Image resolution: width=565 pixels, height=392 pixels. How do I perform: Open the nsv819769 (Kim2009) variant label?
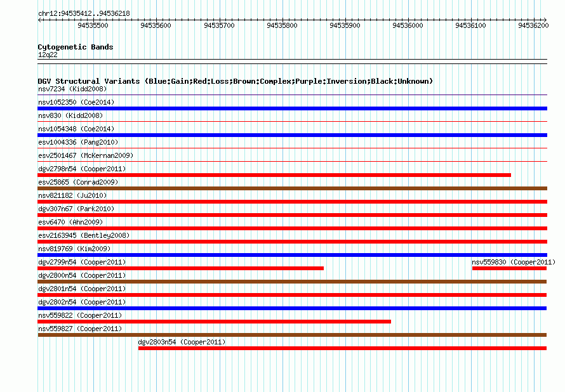point(74,249)
